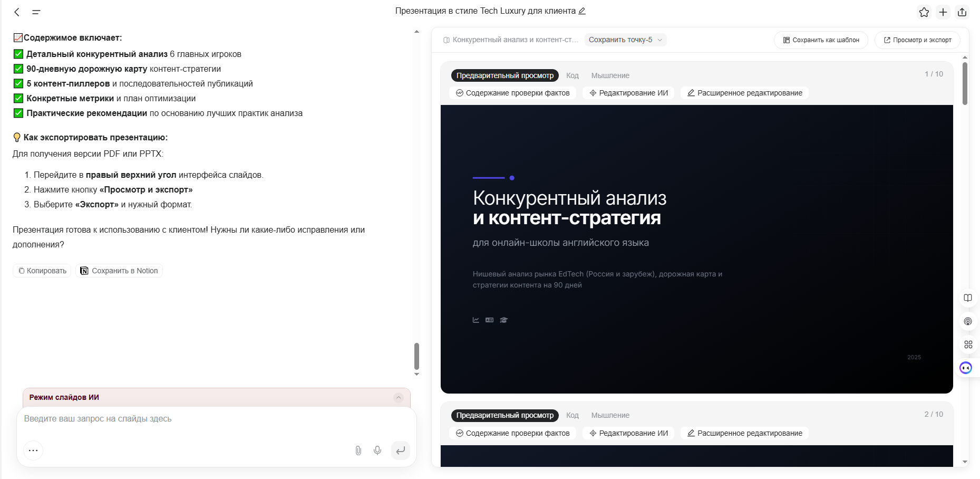This screenshot has height=479, width=980.
Task: Switch to Код tab on slide 2
Action: click(x=573, y=415)
